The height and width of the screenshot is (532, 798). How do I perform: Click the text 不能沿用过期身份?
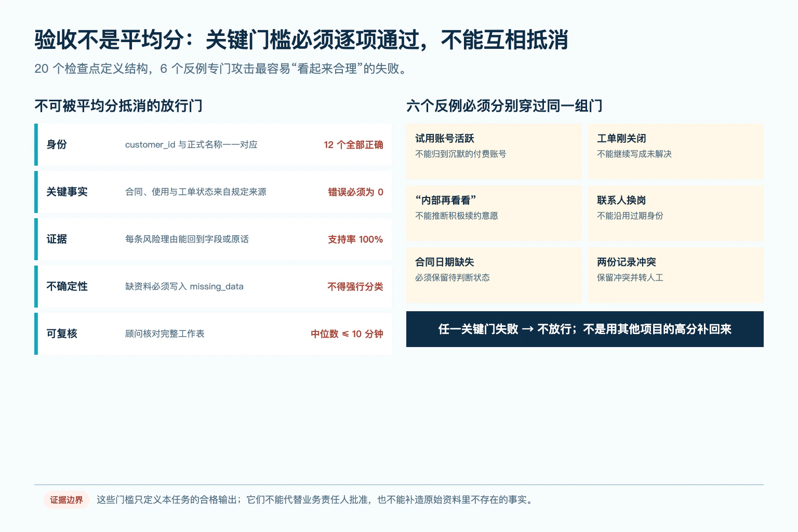[x=630, y=216]
